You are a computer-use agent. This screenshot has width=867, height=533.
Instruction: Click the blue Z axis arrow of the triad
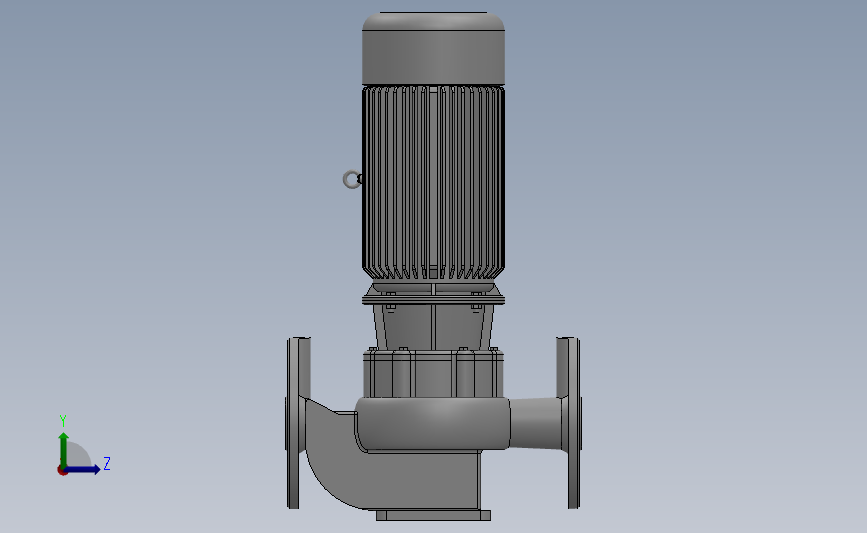point(83,470)
